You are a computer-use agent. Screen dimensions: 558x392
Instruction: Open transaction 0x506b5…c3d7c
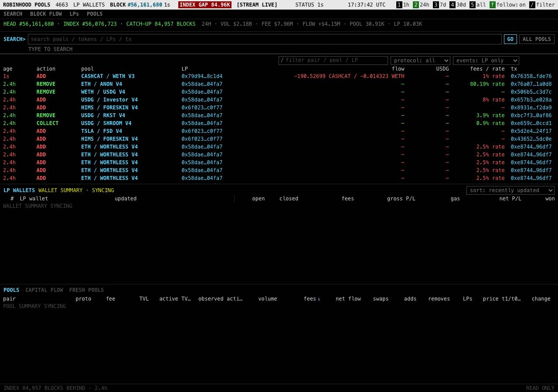click(x=531, y=92)
